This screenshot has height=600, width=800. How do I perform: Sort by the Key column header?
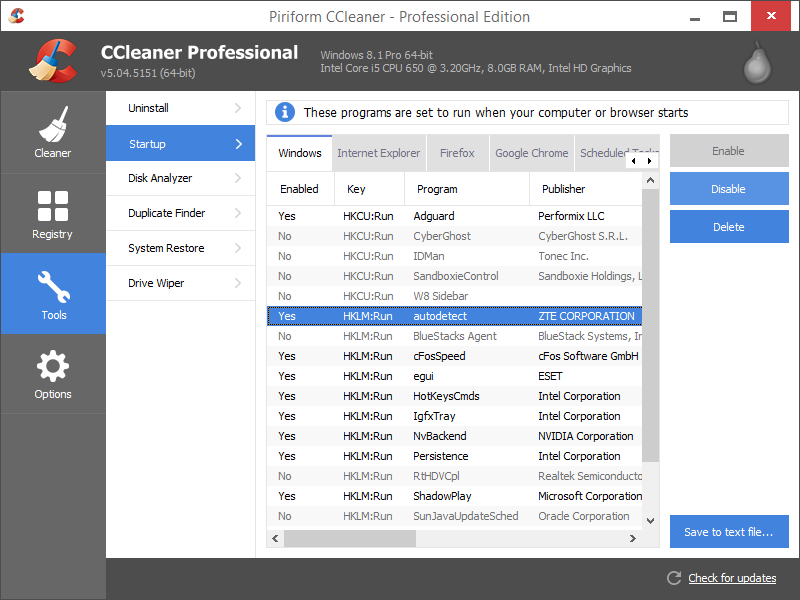click(x=369, y=189)
